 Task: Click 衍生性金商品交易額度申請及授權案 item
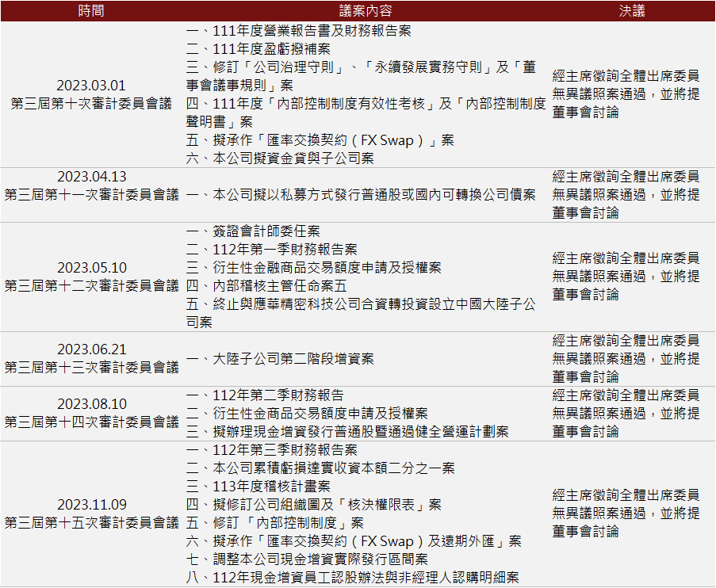pyautogui.click(x=307, y=413)
